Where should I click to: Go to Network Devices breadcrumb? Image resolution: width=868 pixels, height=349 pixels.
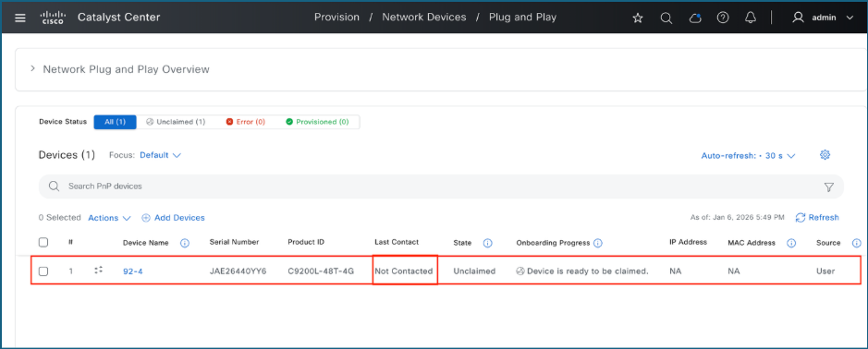[424, 18]
